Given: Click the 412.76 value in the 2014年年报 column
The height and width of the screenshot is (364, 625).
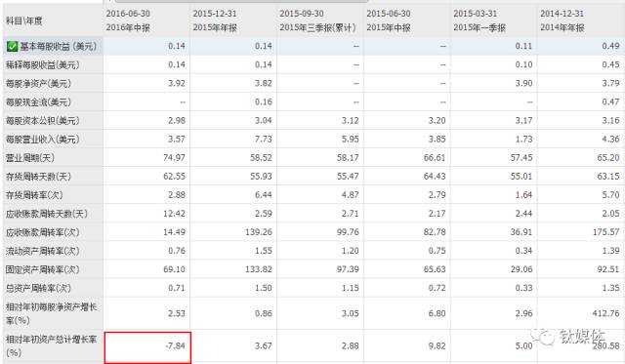Looking at the screenshot, I should click(x=605, y=313).
